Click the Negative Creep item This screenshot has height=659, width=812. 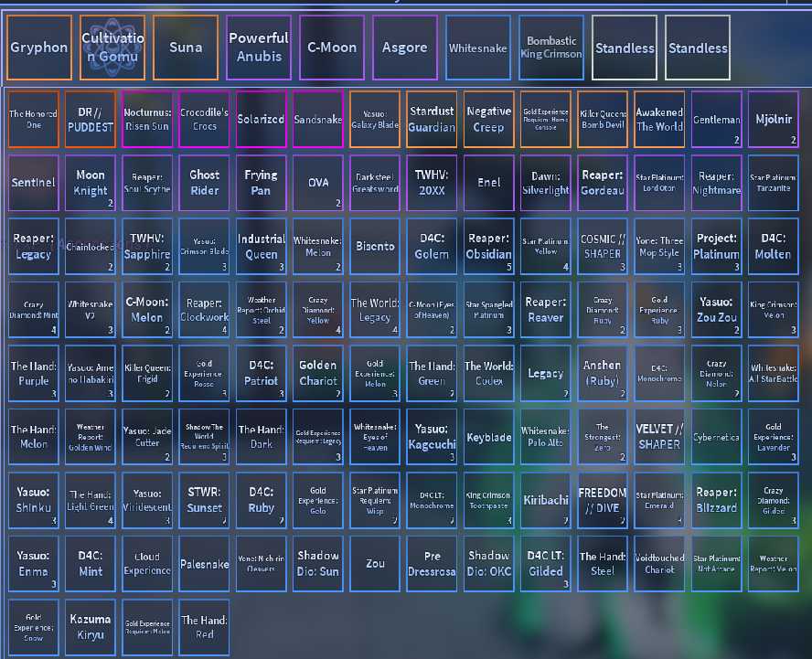tap(489, 119)
